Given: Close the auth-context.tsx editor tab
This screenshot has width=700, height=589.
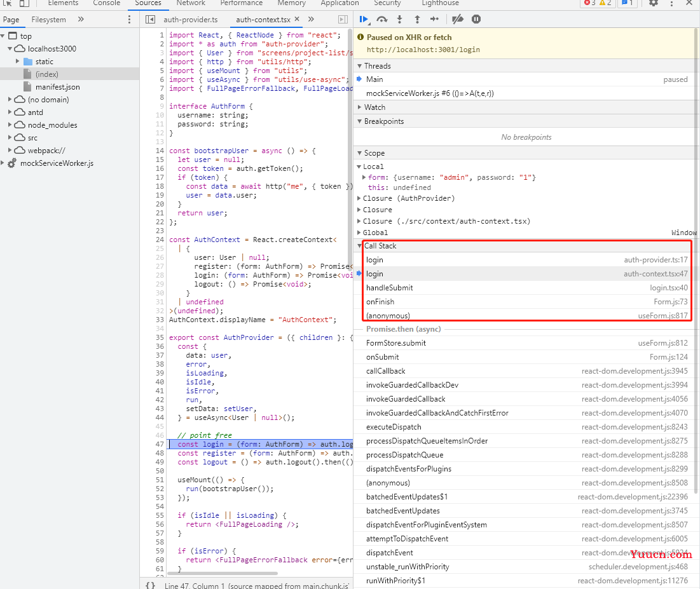Looking at the screenshot, I should [297, 19].
